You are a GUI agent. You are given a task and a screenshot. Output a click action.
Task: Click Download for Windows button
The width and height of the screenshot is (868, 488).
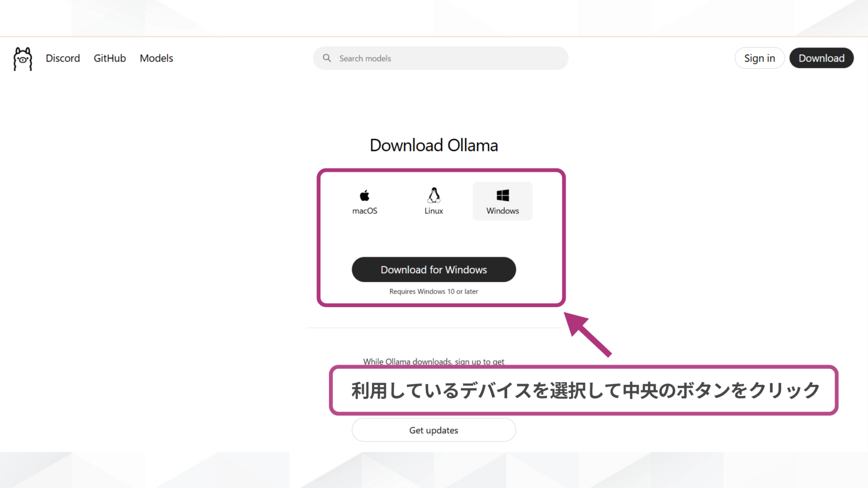[x=434, y=270]
